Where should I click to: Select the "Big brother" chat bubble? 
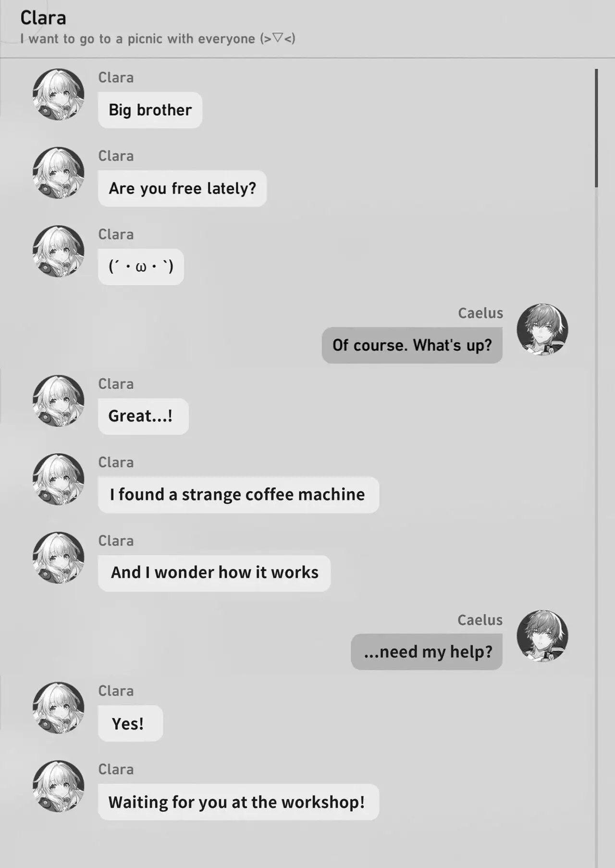[150, 110]
